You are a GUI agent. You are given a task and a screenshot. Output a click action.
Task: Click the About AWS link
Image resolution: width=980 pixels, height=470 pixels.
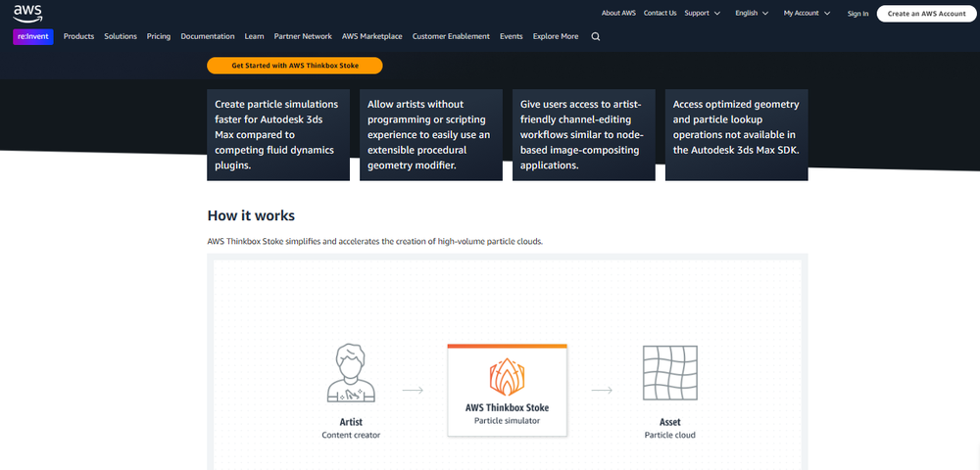(618, 13)
